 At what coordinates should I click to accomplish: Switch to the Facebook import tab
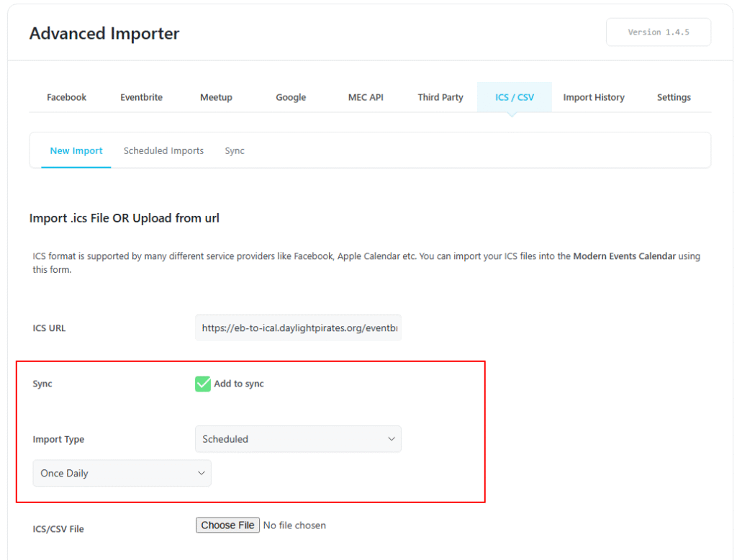coord(66,97)
